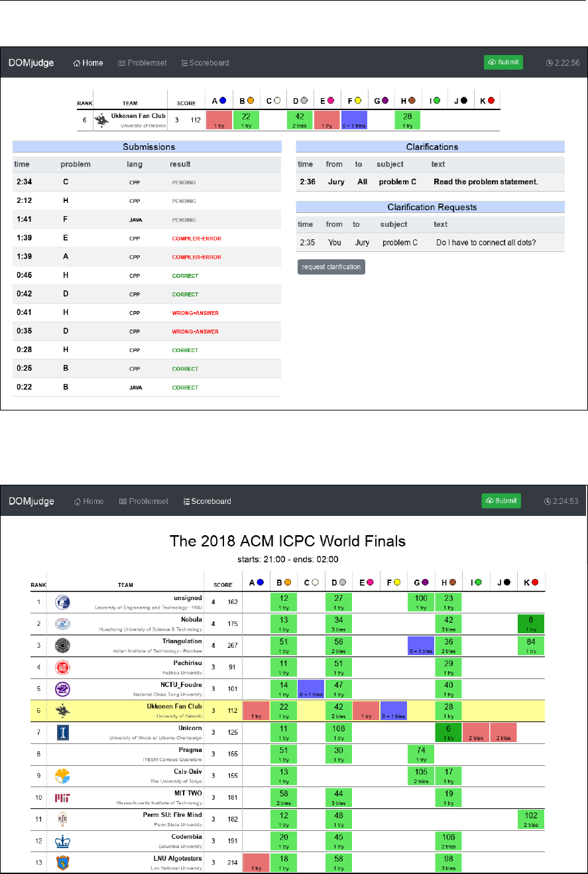Image resolution: width=588 pixels, height=874 pixels.
Task: Open the 0:42 problem D CORRECT submission
Action: click(x=147, y=294)
